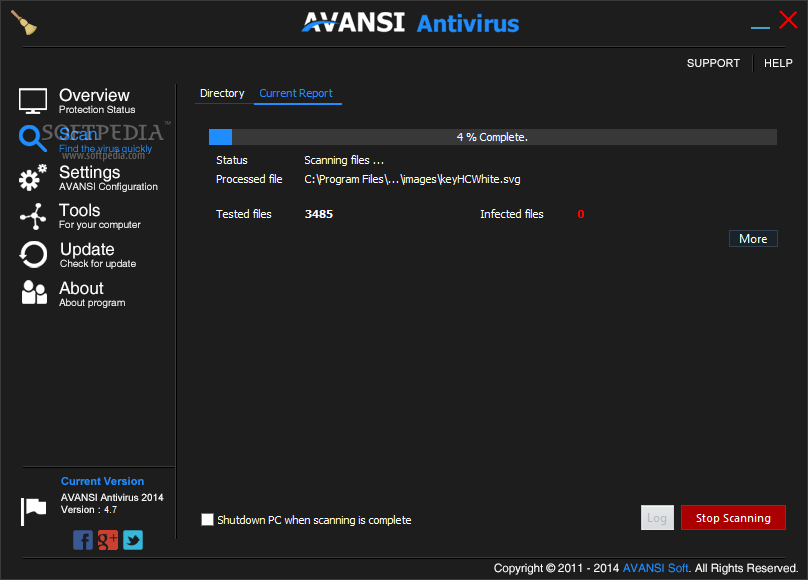808x580 pixels.
Task: Click the infected files count 0
Action: pyautogui.click(x=581, y=214)
